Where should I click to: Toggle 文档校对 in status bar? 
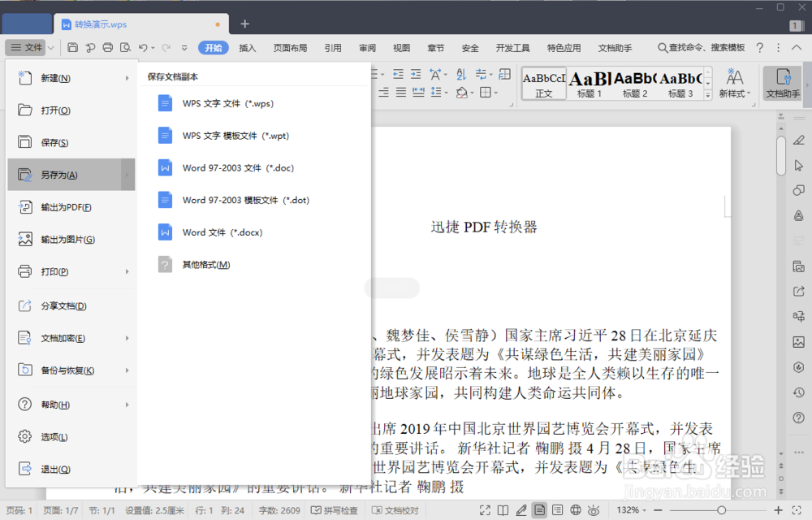(395, 511)
